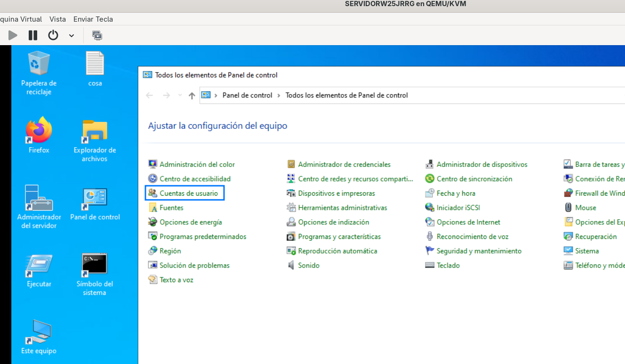Screen dimensions: 625x364
Task: Open the Administrador de credenciales icon
Action: click(291, 164)
